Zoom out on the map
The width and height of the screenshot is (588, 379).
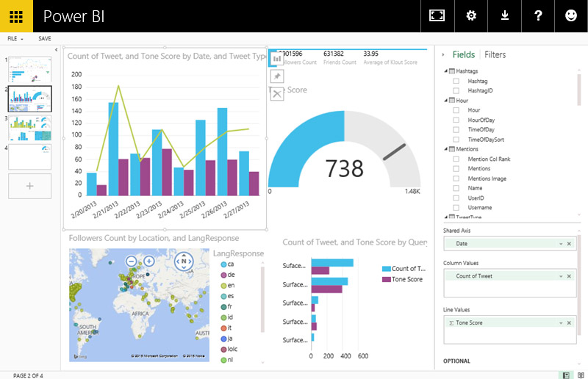(132, 261)
